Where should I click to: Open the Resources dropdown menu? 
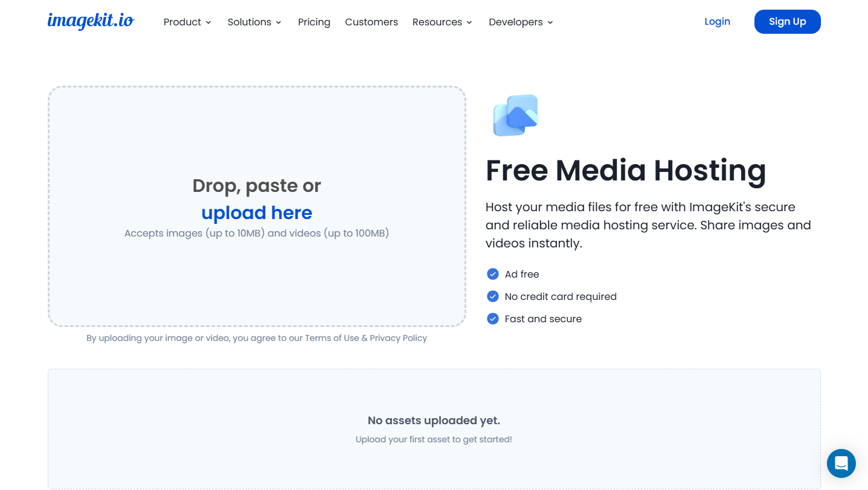tap(442, 22)
